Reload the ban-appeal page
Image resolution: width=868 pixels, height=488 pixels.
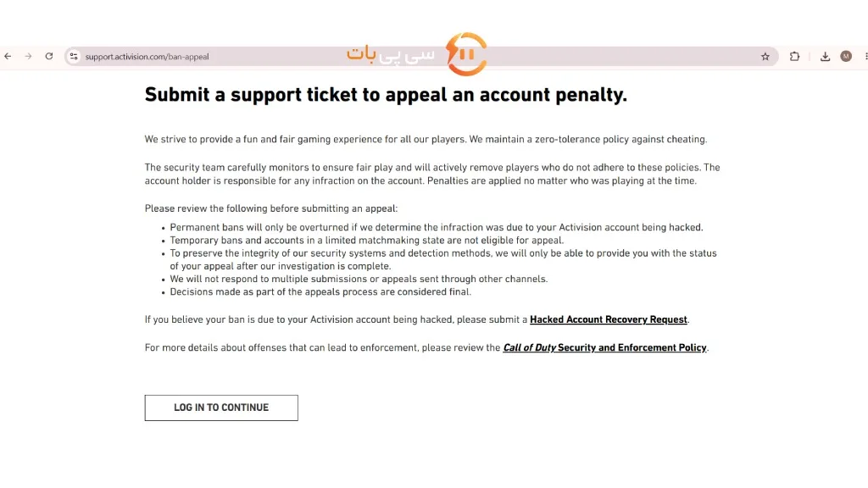pyautogui.click(x=49, y=57)
